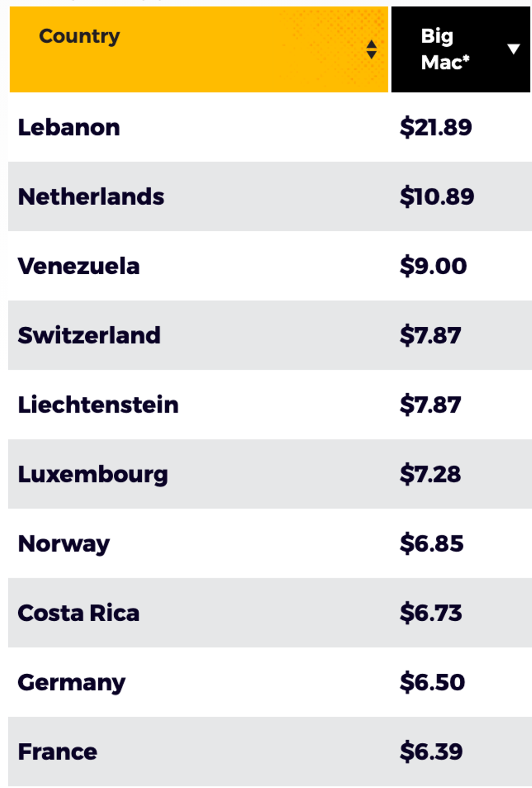
Task: Click Luxembourg's $7.28 price
Action: pyautogui.click(x=430, y=474)
